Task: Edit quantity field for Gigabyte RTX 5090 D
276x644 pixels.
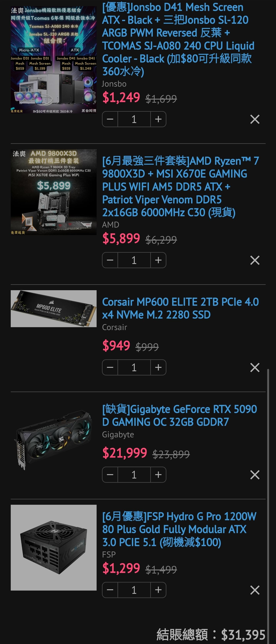Action: tap(134, 474)
